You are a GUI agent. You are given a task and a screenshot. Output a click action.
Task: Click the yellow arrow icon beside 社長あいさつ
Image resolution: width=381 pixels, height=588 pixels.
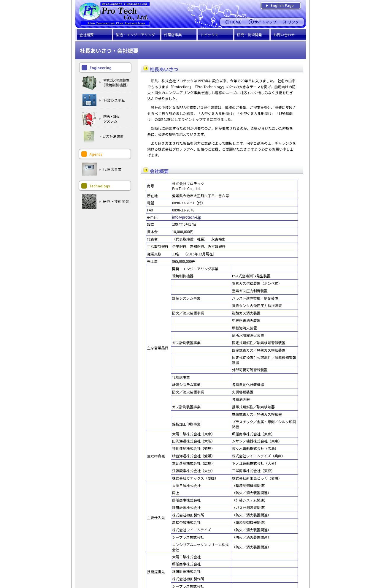(146, 68)
